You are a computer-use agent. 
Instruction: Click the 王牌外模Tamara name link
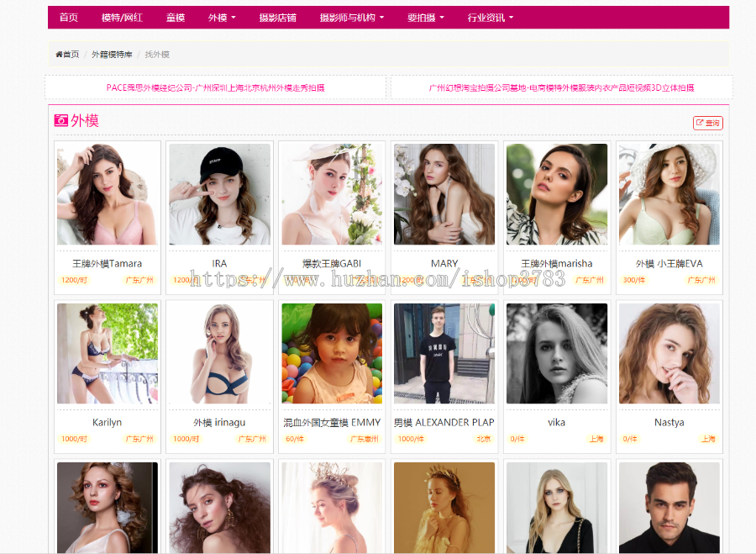(x=107, y=263)
